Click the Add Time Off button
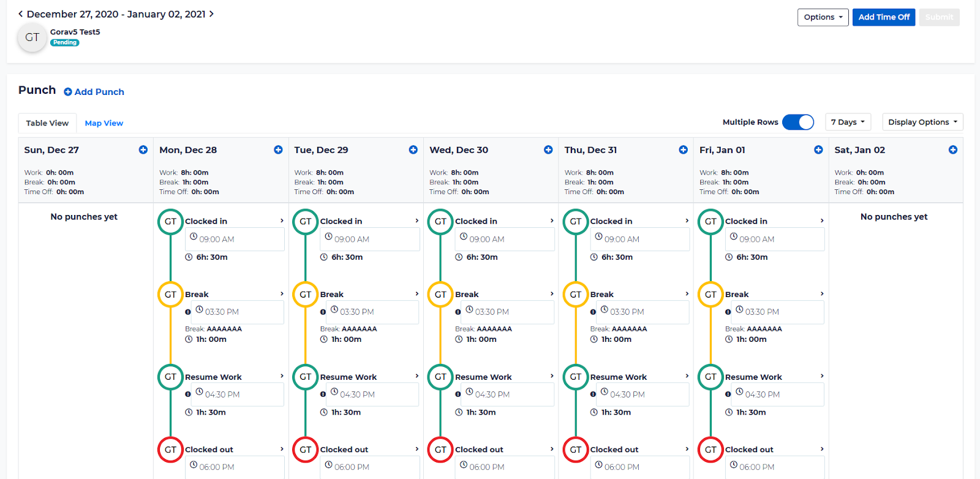This screenshot has width=980, height=479. click(x=883, y=17)
